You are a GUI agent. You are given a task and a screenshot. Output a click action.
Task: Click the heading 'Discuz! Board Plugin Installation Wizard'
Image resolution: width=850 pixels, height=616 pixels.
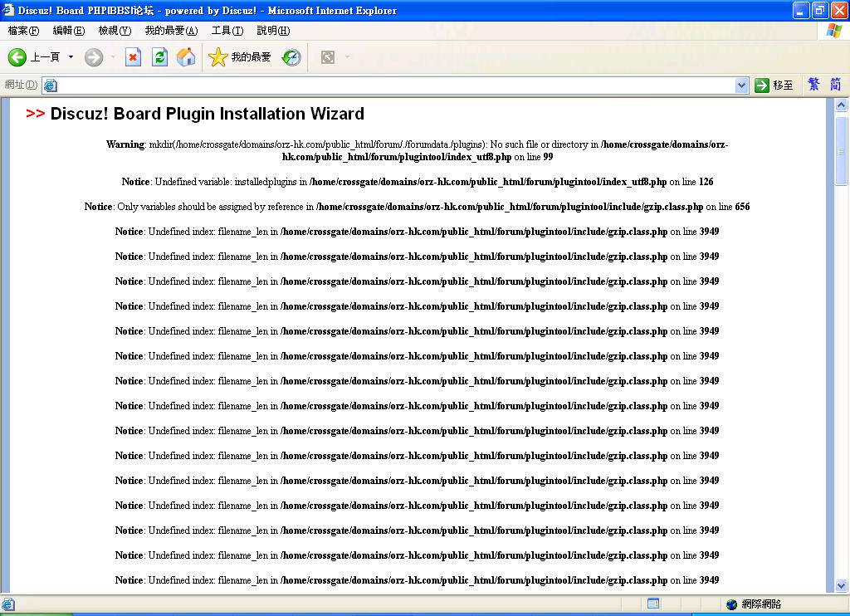(x=207, y=114)
